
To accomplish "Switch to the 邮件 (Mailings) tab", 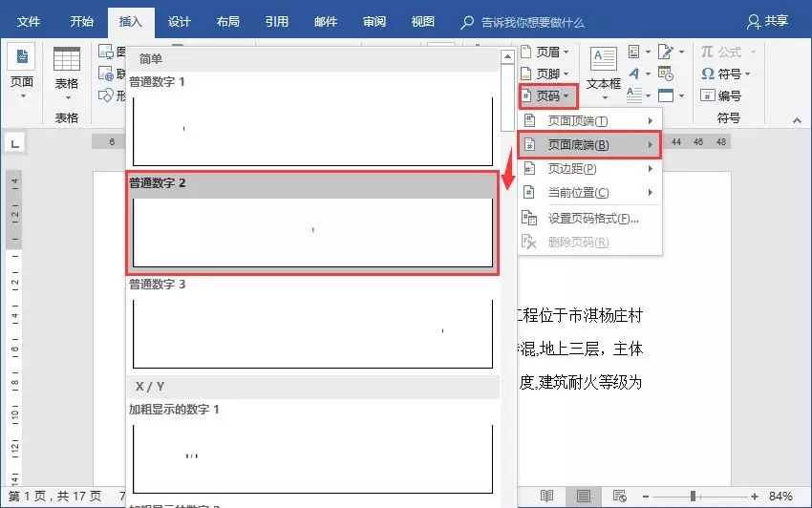I will pyautogui.click(x=326, y=22).
